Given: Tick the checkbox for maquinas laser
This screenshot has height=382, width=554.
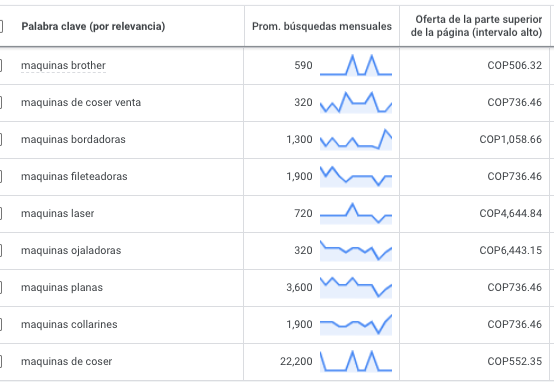Looking at the screenshot, I should (1, 213).
